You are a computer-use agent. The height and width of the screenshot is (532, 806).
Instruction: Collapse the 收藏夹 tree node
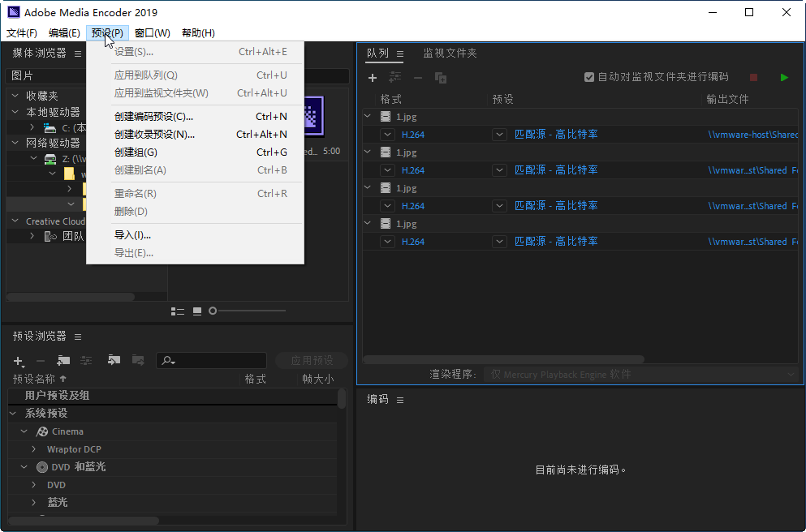pos(15,96)
